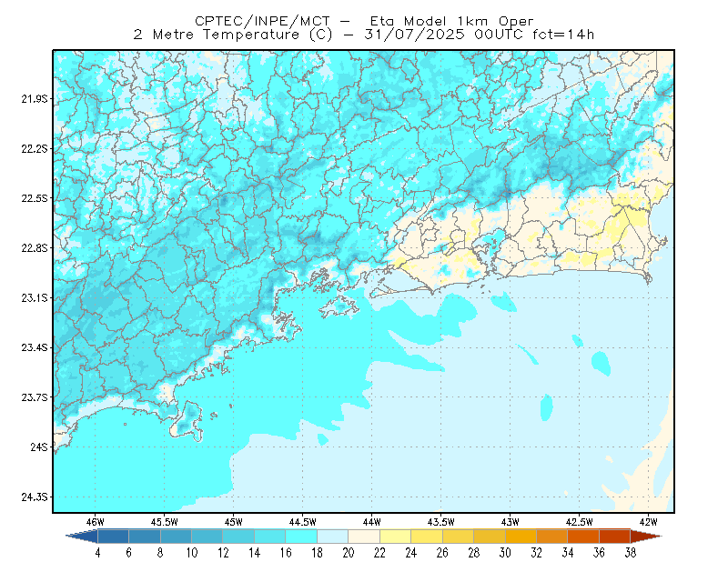The image size is (728, 562).
Task: Click the 30-32 orange legend swatch
Action: 521,537
